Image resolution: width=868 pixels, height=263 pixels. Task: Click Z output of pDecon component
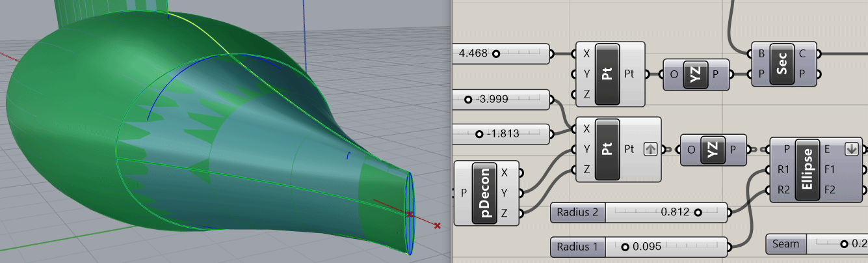[505, 213]
